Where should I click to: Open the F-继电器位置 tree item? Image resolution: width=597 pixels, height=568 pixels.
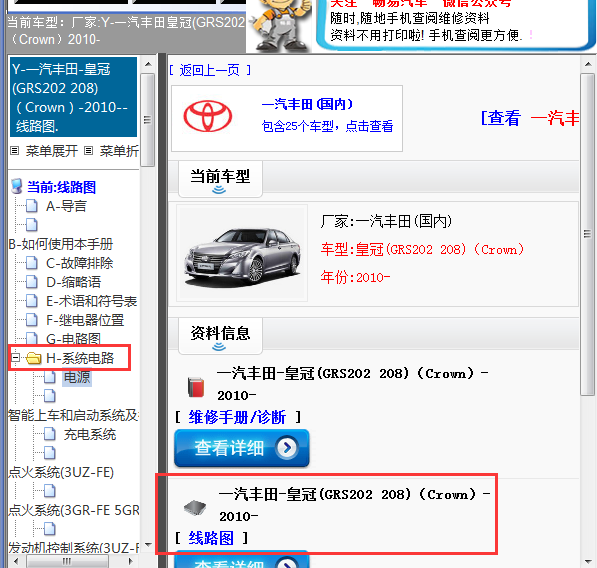(85, 320)
